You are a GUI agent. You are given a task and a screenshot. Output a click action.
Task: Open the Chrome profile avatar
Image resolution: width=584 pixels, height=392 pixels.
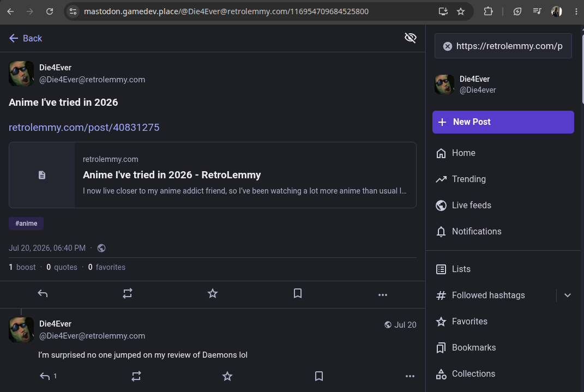click(x=556, y=11)
